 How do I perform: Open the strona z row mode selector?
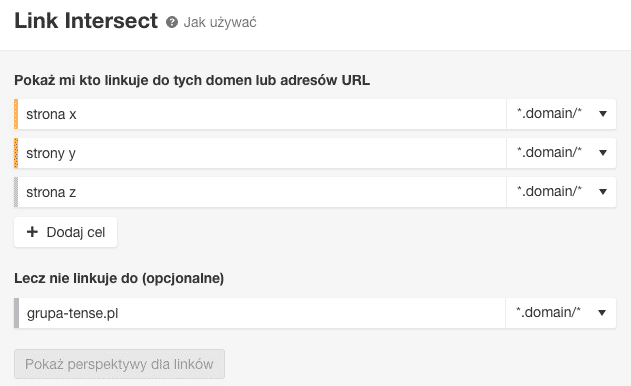561,192
